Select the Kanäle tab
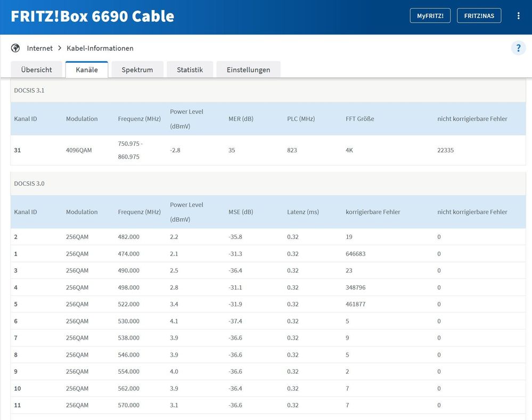532x420 pixels. 86,70
